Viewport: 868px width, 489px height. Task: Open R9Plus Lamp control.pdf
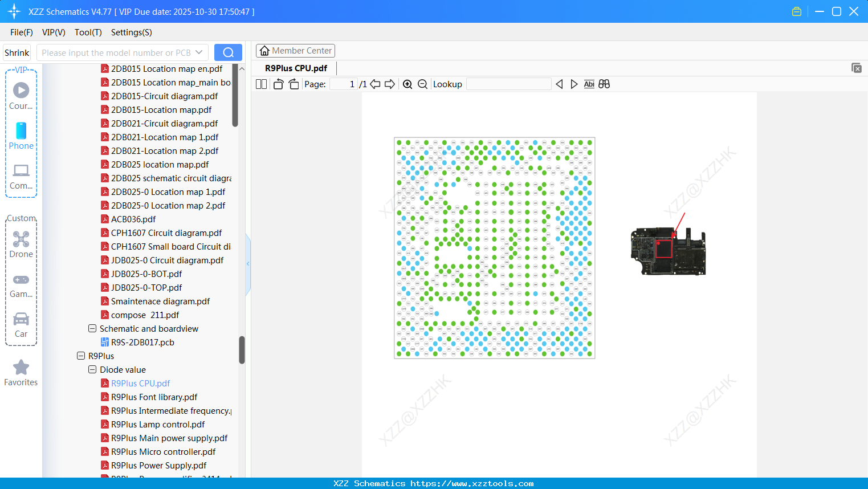(158, 424)
